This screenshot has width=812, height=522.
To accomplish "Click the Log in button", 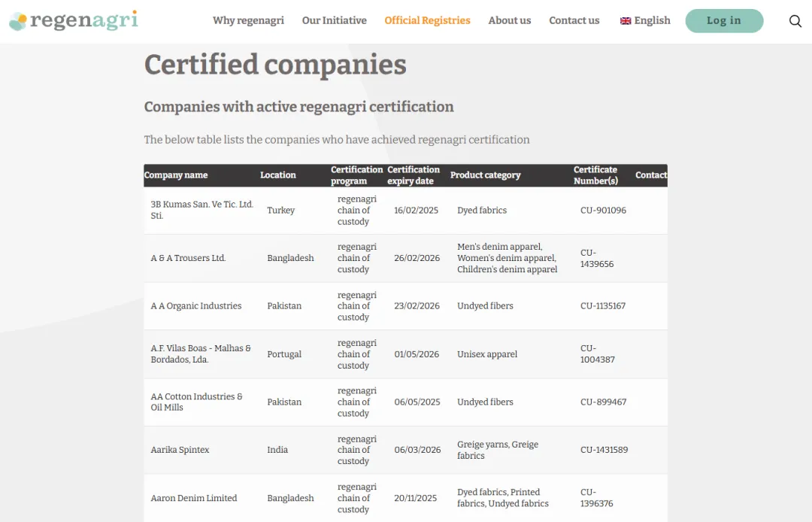I will [x=724, y=21].
